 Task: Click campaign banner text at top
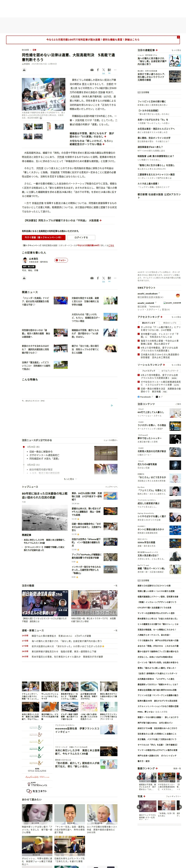[x=93, y=40]
